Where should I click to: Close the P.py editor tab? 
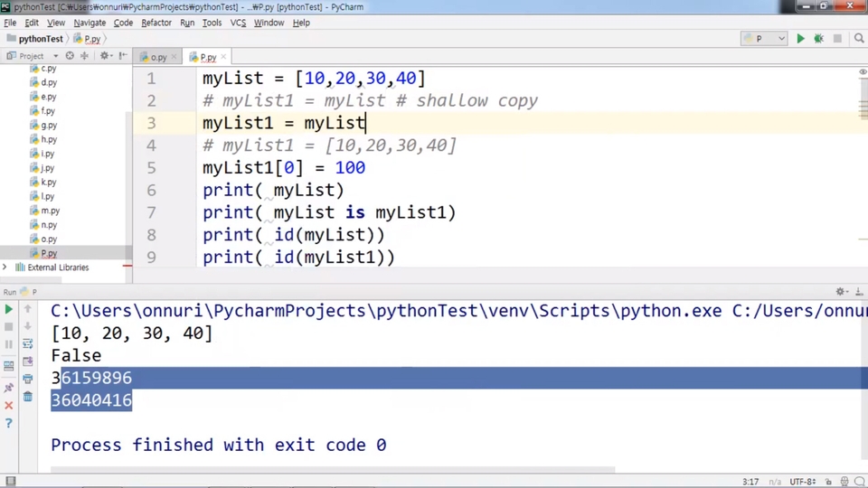(x=223, y=57)
